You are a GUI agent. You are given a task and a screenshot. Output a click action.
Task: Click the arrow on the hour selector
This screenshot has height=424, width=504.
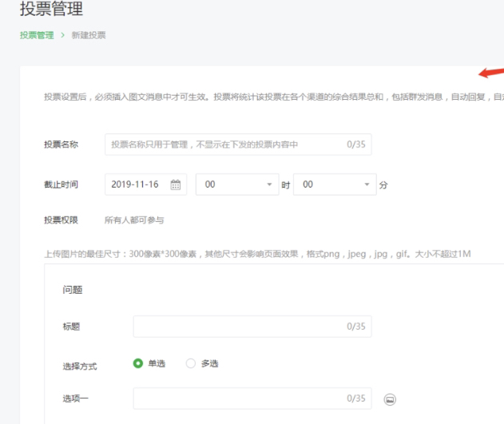pos(269,184)
